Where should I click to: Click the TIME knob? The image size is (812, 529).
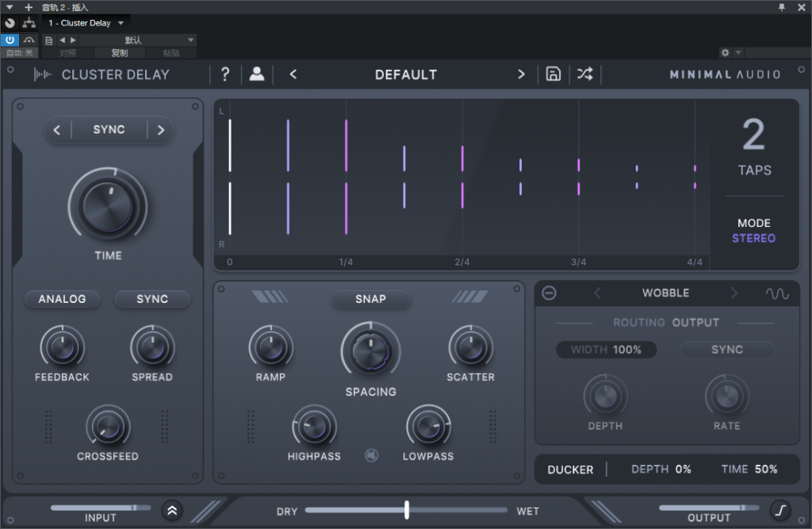click(108, 207)
